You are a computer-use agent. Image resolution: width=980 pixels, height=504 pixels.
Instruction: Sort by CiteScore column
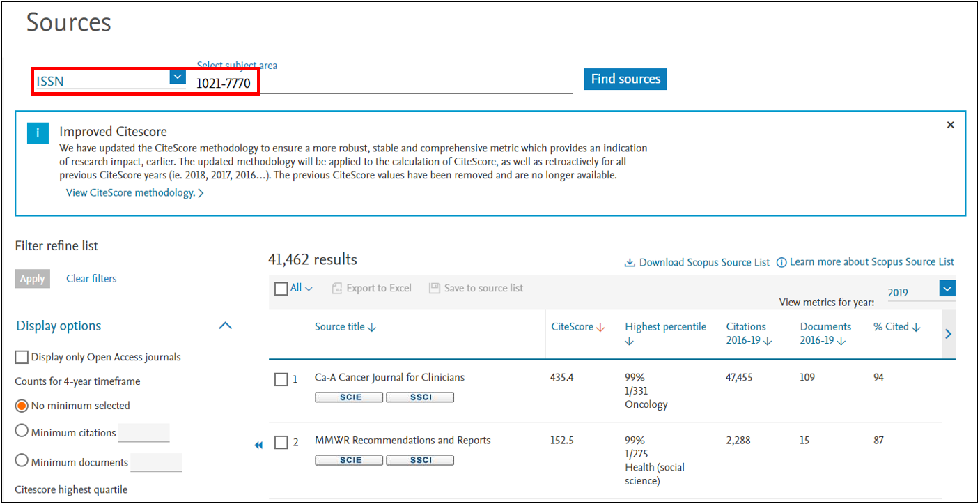(578, 327)
